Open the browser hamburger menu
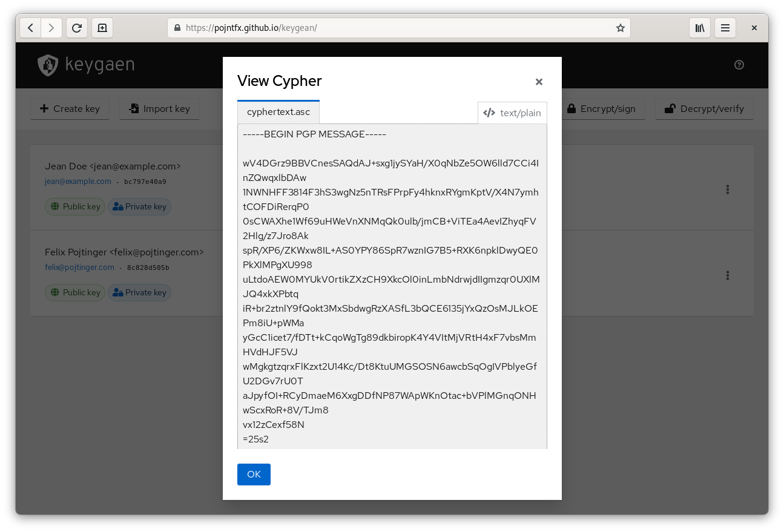This screenshot has width=784, height=532. [x=725, y=28]
